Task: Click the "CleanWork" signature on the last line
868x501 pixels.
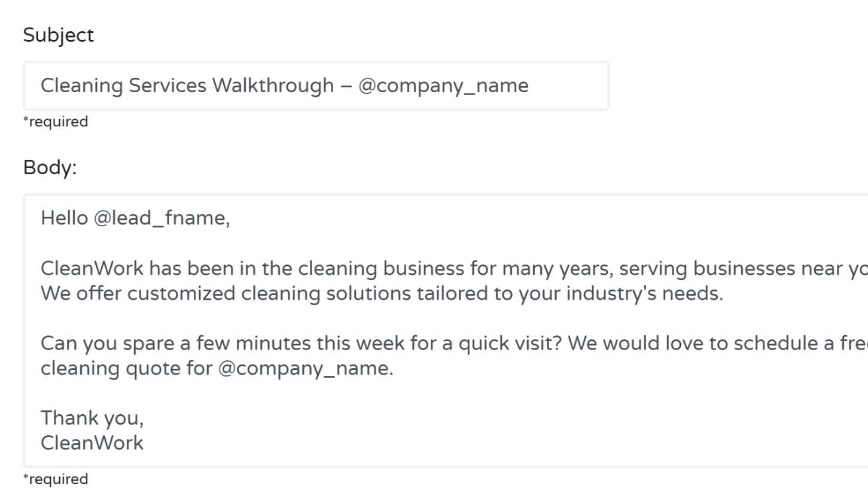Action: pyautogui.click(x=92, y=444)
